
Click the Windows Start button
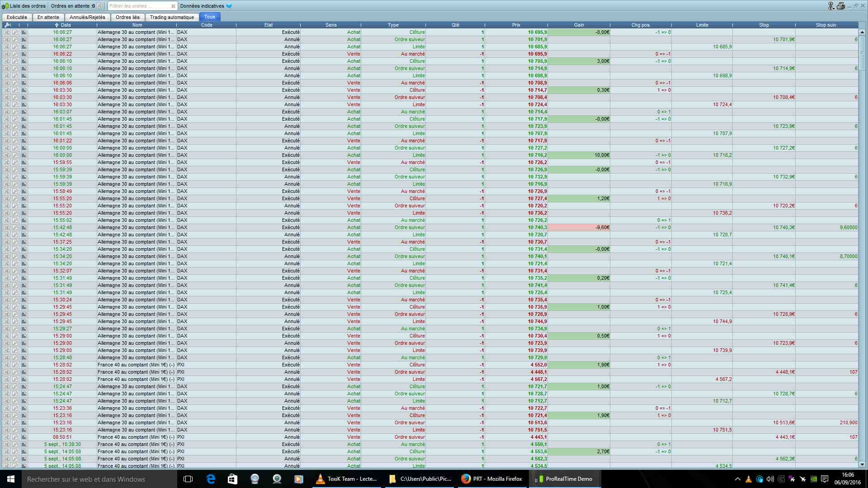[11, 479]
